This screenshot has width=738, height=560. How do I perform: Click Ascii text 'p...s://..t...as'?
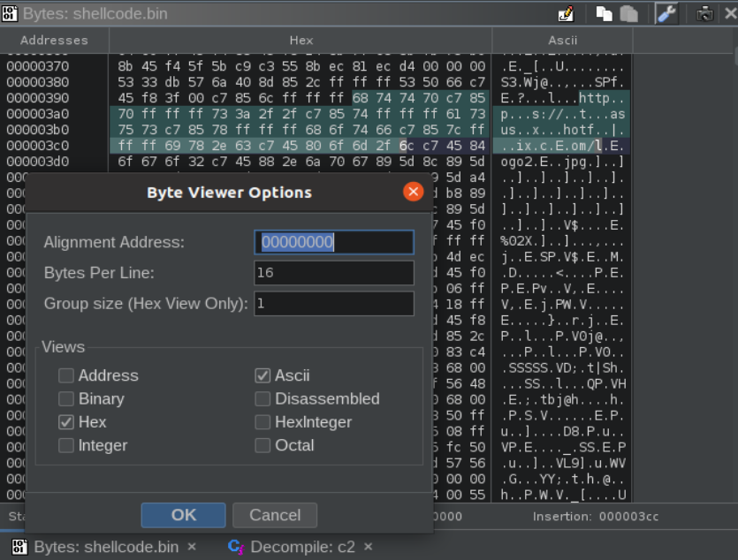[x=562, y=114]
